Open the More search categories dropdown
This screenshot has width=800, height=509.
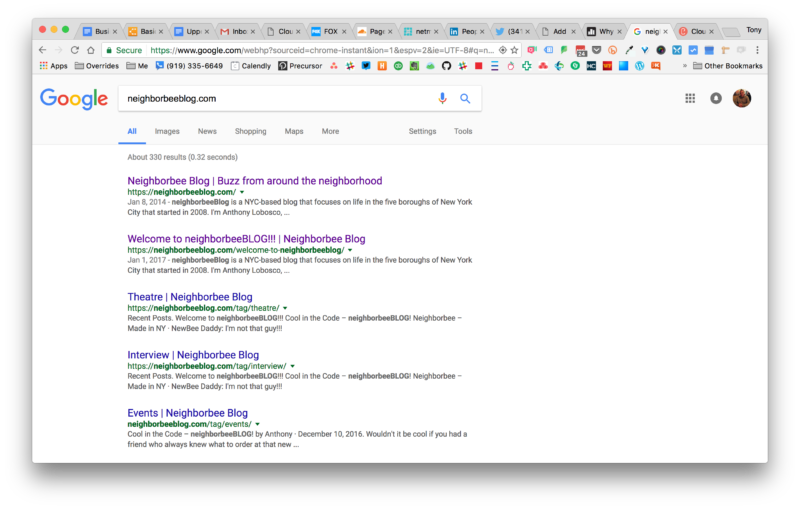click(x=330, y=131)
